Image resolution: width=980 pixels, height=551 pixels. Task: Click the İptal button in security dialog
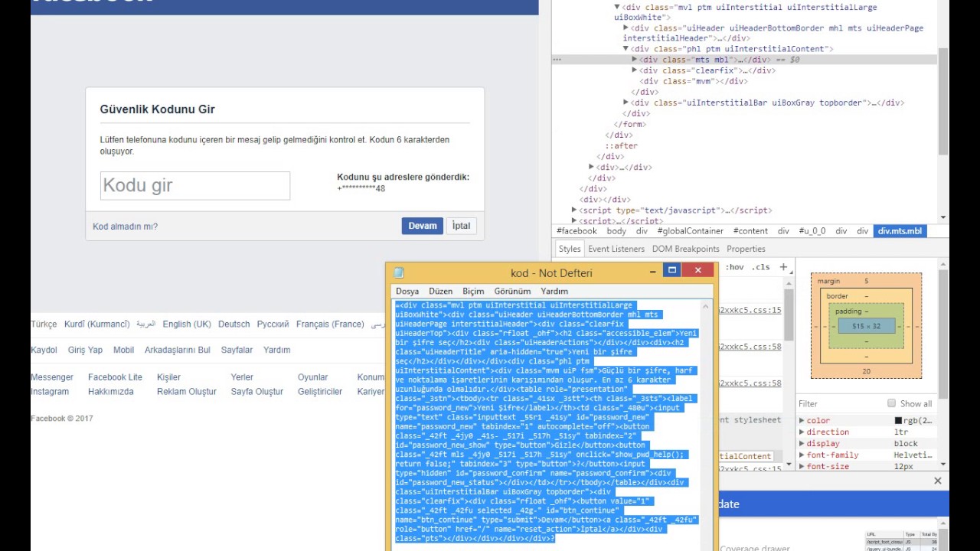coord(461,226)
